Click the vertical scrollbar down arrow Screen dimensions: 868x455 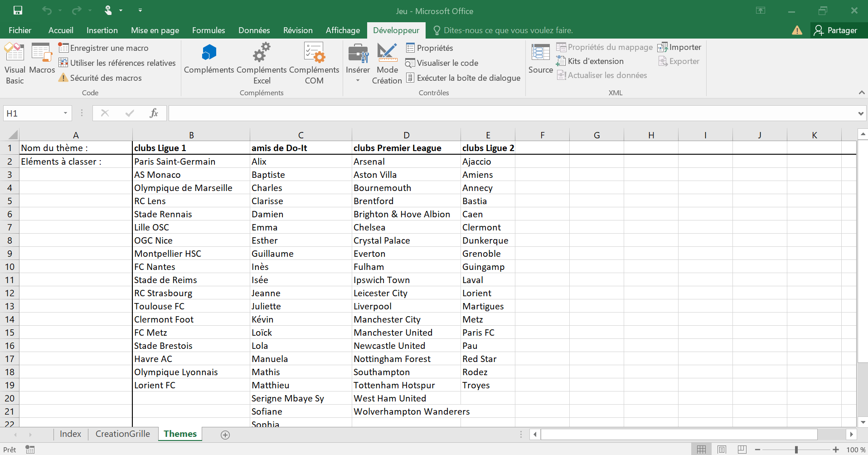click(863, 422)
